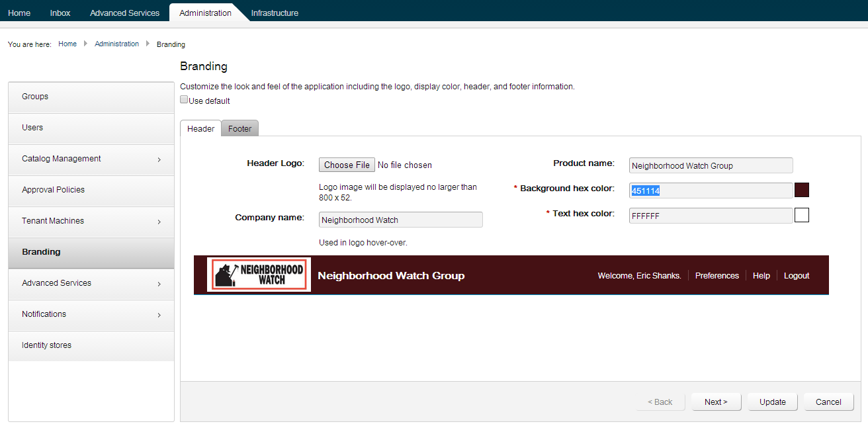Click the Product name text field
868x430 pixels.
pos(711,165)
